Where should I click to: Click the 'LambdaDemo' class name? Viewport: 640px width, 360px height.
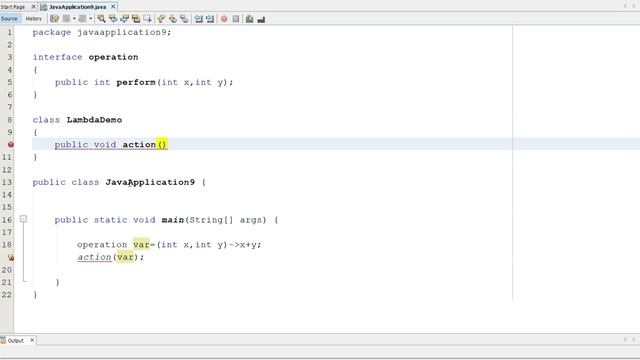pos(94,120)
